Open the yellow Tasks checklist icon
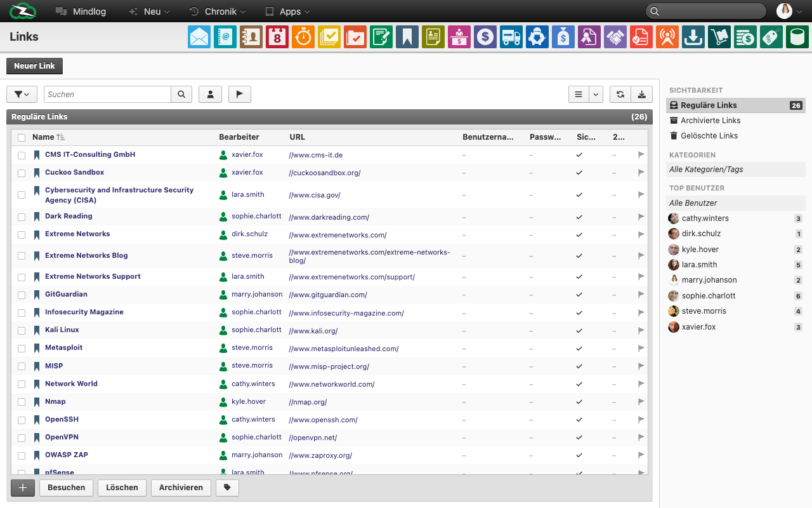 click(x=329, y=37)
